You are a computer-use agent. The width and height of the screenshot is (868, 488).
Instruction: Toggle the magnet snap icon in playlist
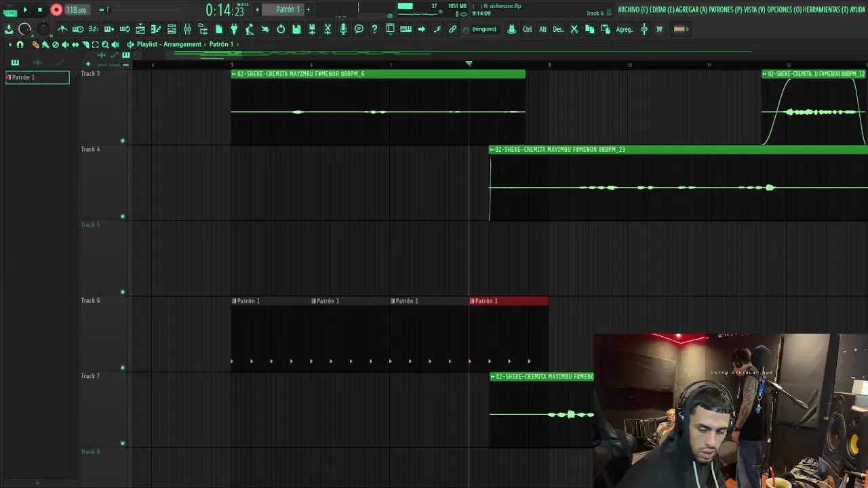point(20,44)
